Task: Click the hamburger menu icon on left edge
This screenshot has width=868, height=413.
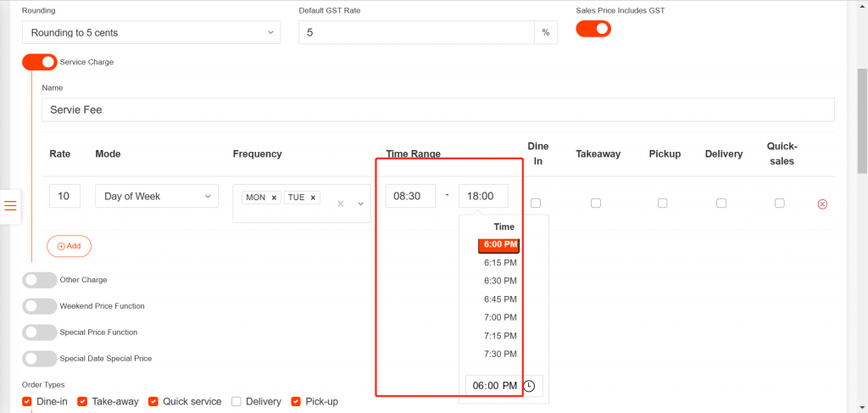Action: coord(10,205)
